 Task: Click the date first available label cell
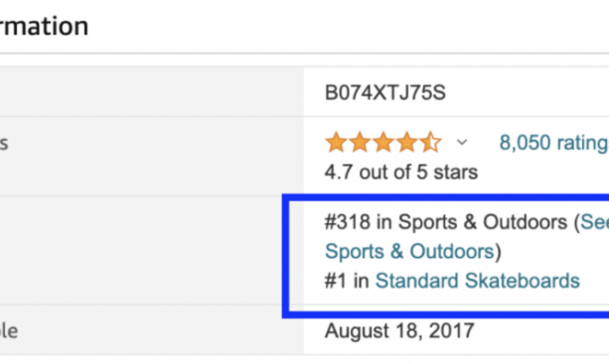[x=152, y=330]
